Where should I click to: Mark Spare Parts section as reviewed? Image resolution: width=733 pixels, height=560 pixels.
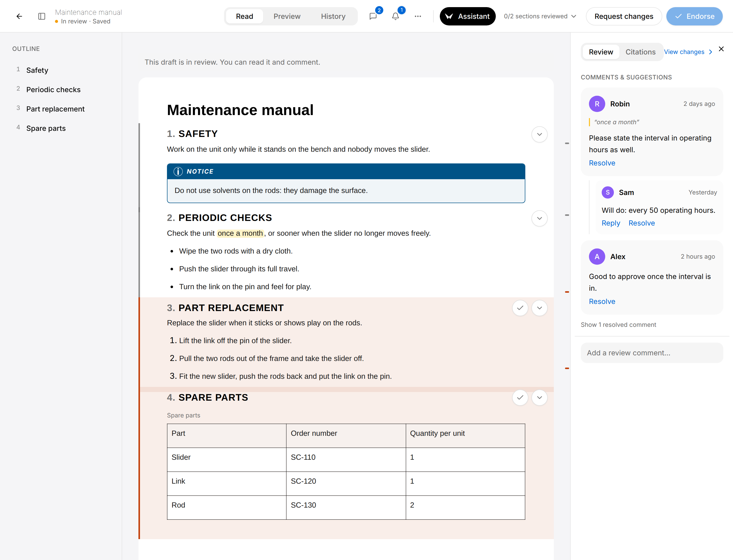pos(520,397)
